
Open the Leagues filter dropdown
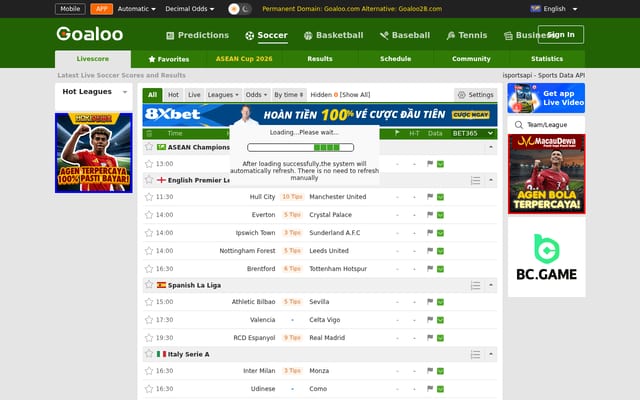pyautogui.click(x=223, y=95)
